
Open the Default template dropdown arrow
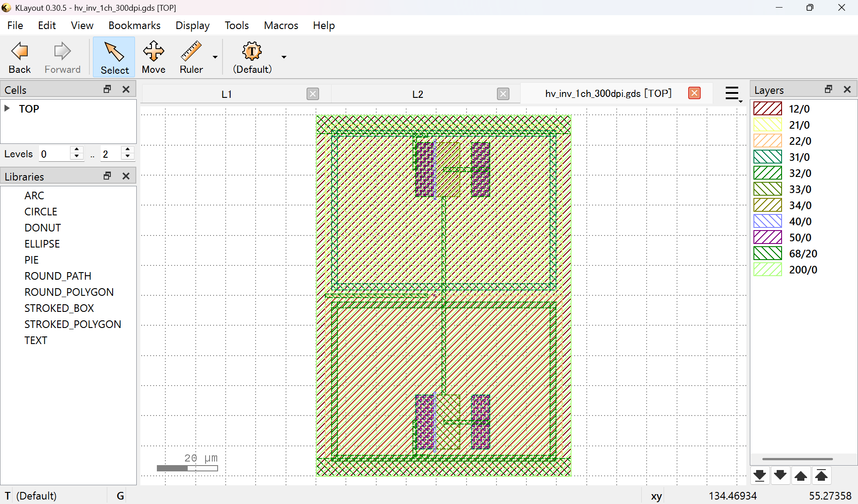click(x=283, y=57)
